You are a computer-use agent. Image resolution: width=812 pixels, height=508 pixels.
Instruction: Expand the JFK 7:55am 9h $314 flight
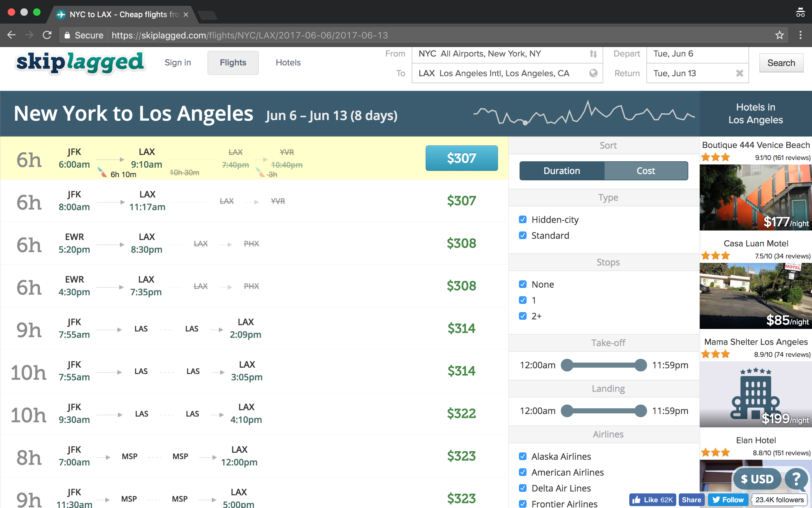point(254,328)
